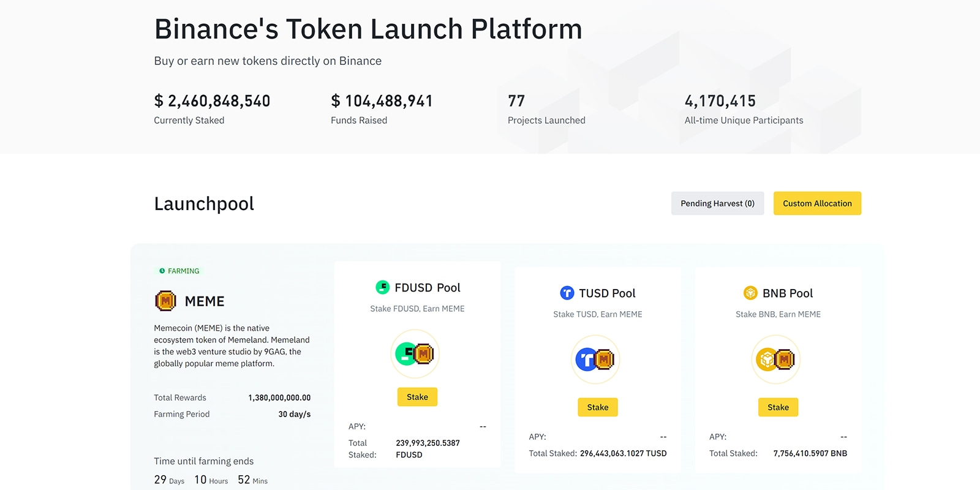Click 'Stake TUSD, Earn MEME' subtitle

tap(598, 314)
